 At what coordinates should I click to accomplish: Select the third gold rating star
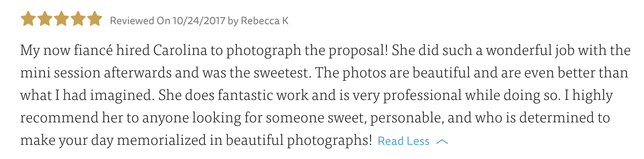coord(61,19)
